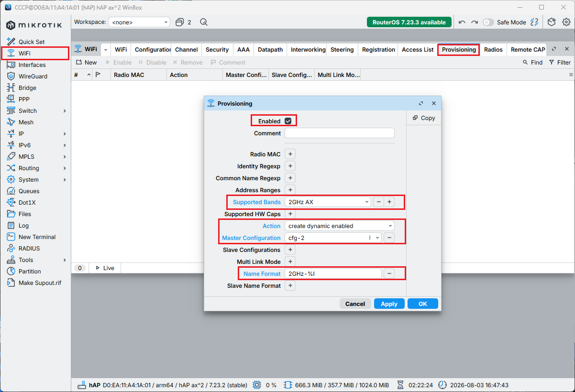Screen dimensions: 575x392
Task: Open PPP section
Action: click(24, 99)
